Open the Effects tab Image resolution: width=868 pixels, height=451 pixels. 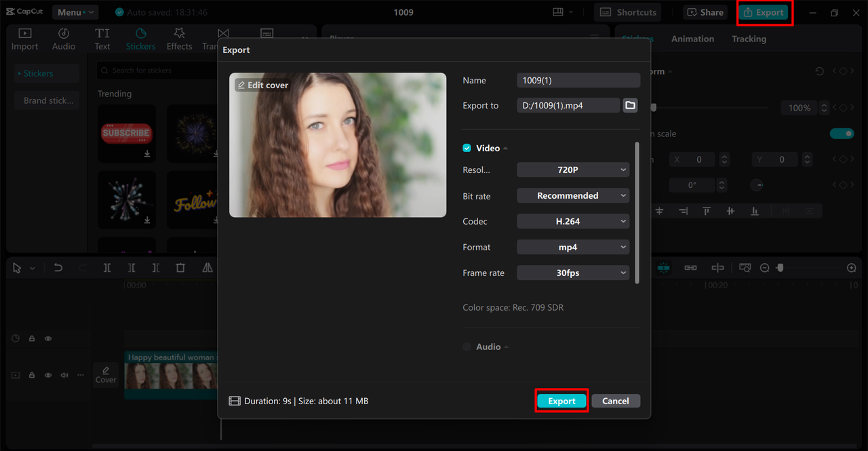pyautogui.click(x=179, y=39)
